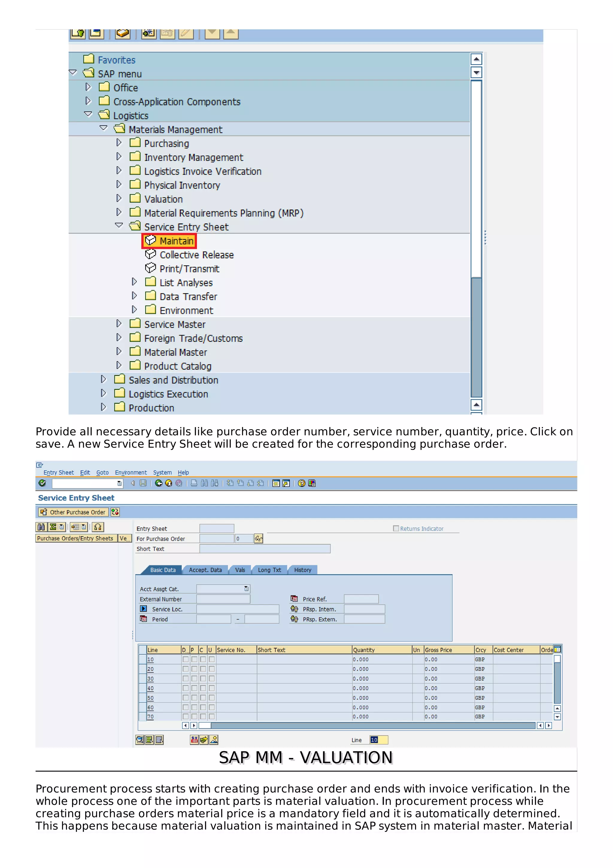Image resolution: width=613 pixels, height=868 pixels.
Task: Click the green checkmark Enter icon
Action: 42,483
